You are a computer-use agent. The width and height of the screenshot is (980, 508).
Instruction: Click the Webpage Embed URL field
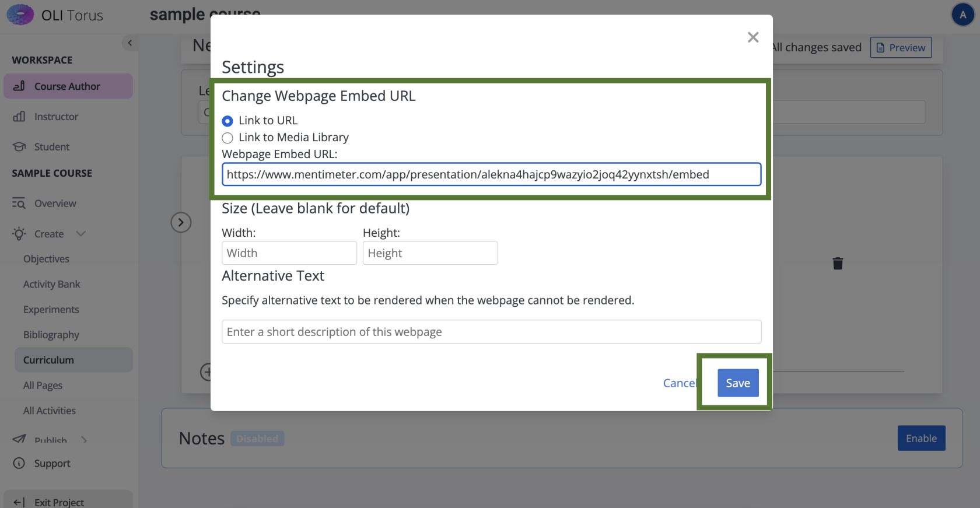(x=491, y=174)
